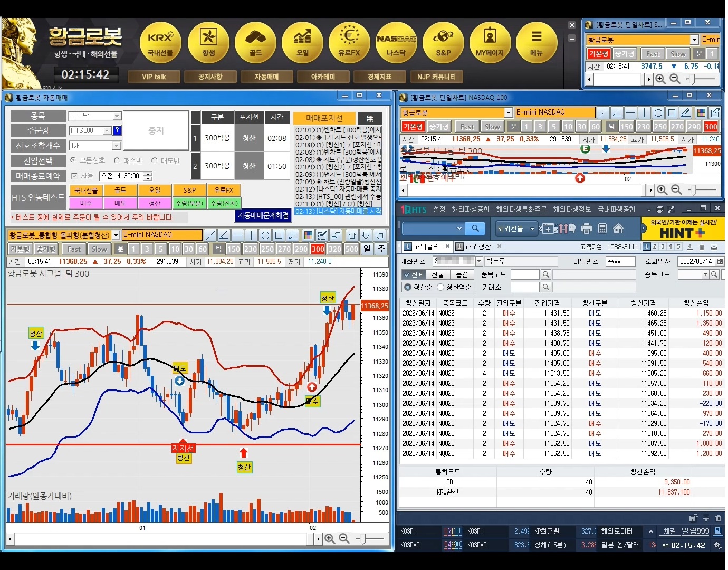Click VIP talk button
Screen dimensions: 728x570
(154, 77)
